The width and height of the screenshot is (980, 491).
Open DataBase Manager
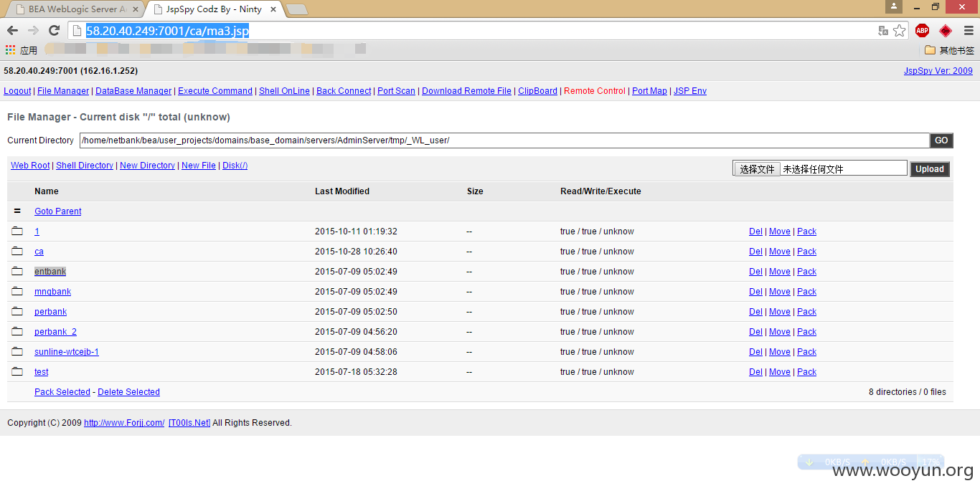[133, 91]
